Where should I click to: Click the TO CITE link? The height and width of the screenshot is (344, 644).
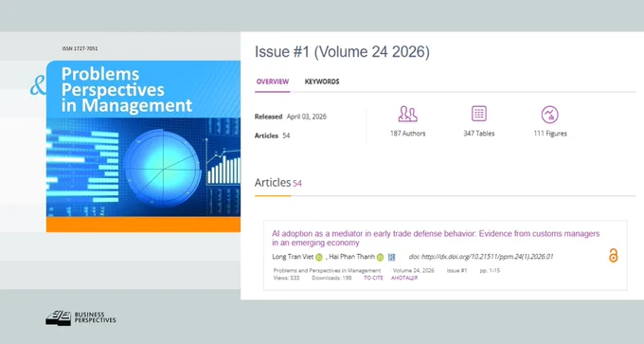pyautogui.click(x=373, y=279)
